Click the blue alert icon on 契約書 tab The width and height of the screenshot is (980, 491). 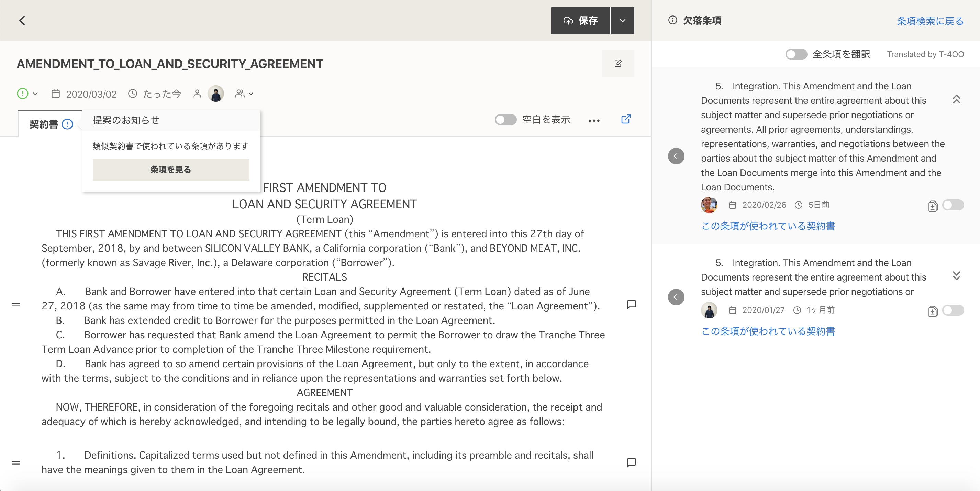67,124
